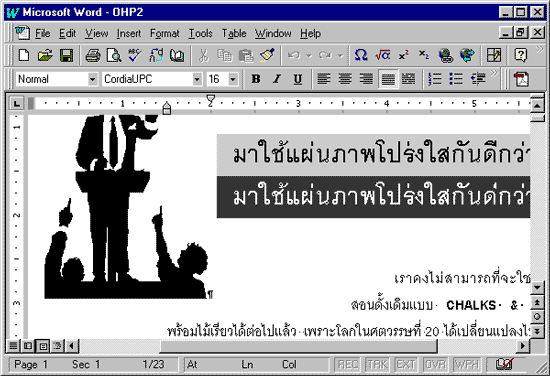Expand more Standard toolbar buttons chevron
The height and width of the screenshot is (376, 550).
pyautogui.click(x=539, y=49)
